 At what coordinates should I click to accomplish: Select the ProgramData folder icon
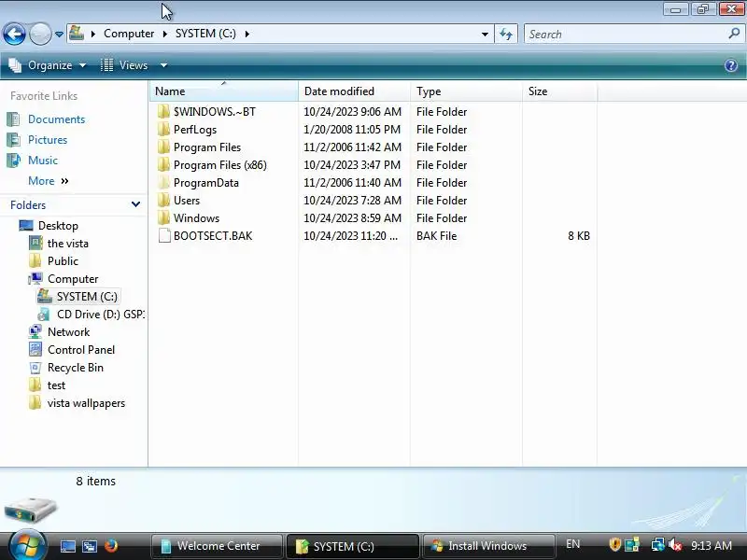[163, 182]
